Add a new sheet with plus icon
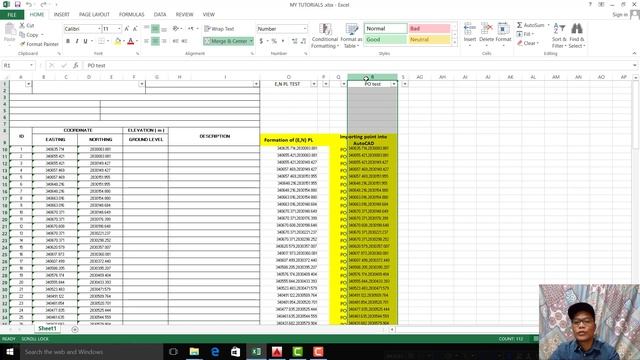The width and height of the screenshot is (640, 360). (x=75, y=329)
